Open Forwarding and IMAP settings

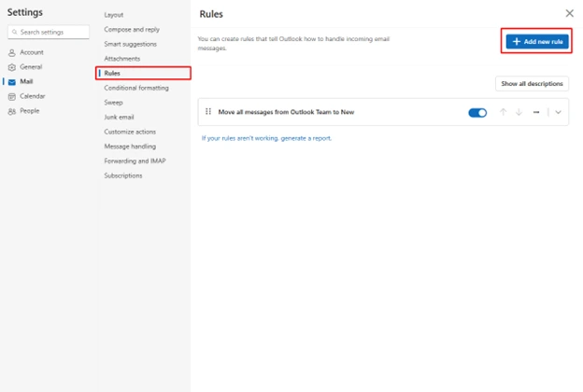coord(135,161)
